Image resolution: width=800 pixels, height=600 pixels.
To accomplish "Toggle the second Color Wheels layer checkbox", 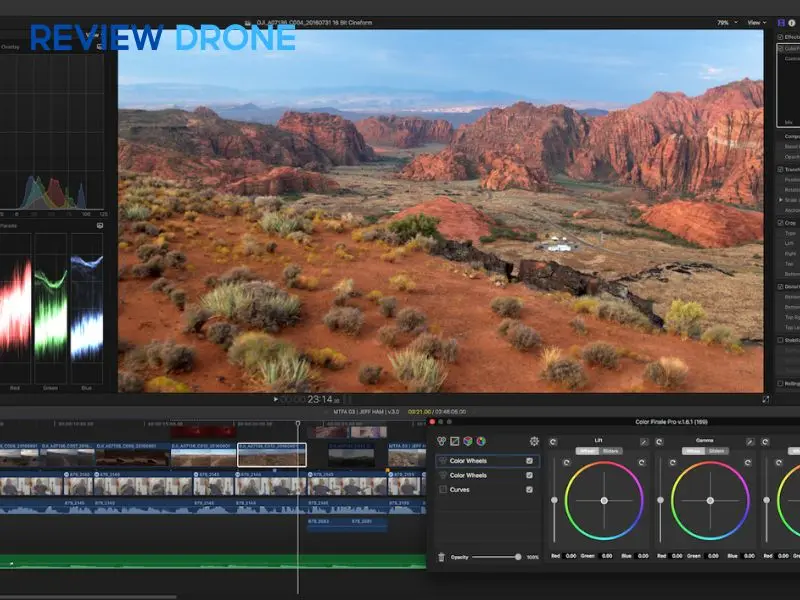I will 530,475.
